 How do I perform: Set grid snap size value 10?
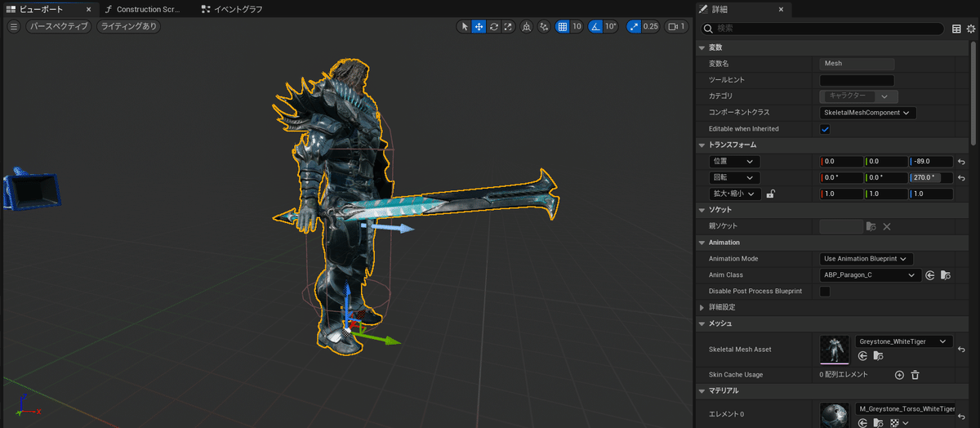[577, 26]
